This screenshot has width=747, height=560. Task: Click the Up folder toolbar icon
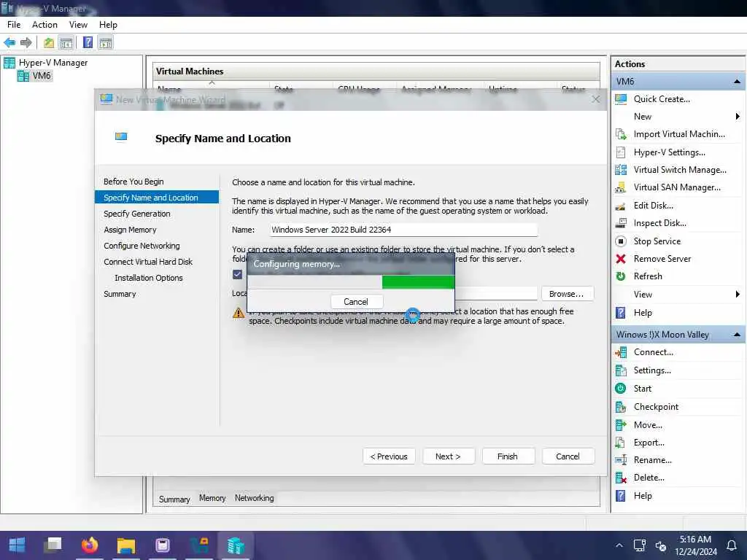(49, 43)
